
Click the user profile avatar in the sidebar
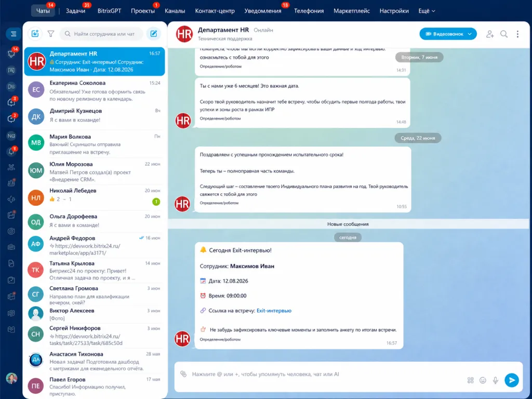(11, 378)
